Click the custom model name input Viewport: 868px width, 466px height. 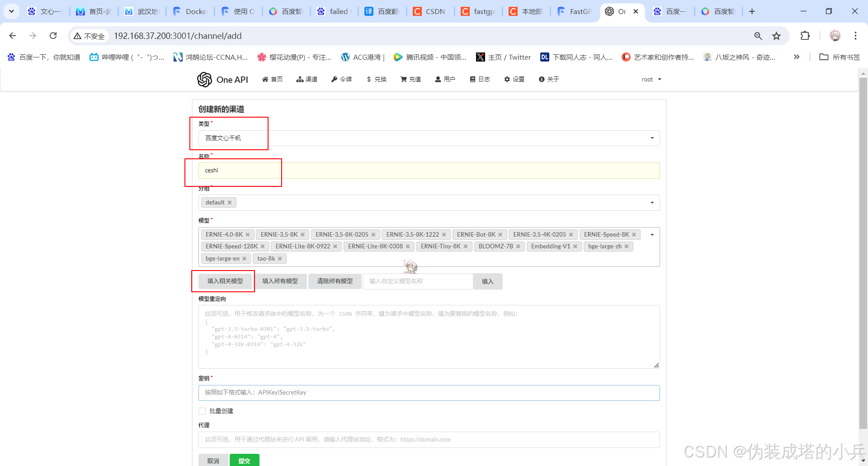[418, 281]
